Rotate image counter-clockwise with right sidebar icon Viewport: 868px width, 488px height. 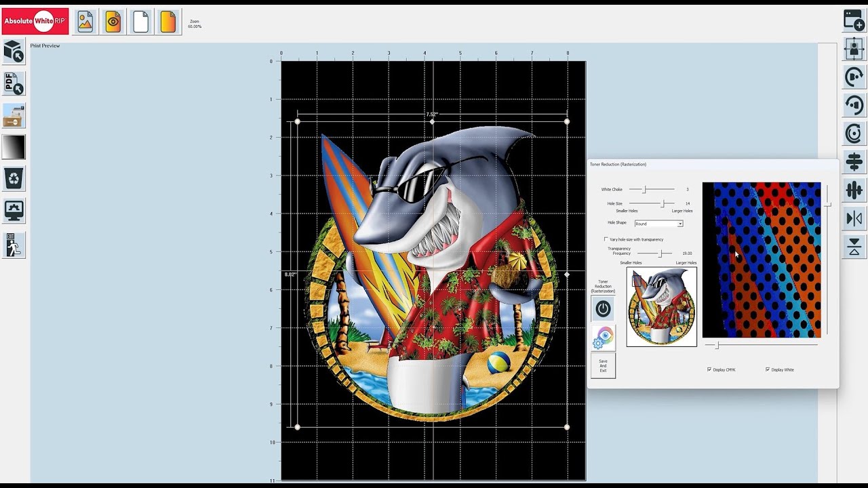tap(854, 105)
